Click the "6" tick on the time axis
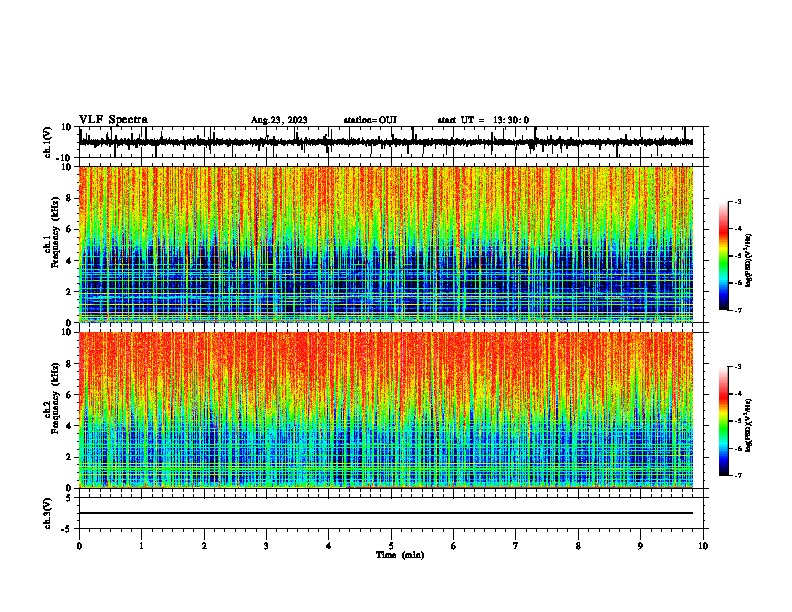 pyautogui.click(x=454, y=546)
